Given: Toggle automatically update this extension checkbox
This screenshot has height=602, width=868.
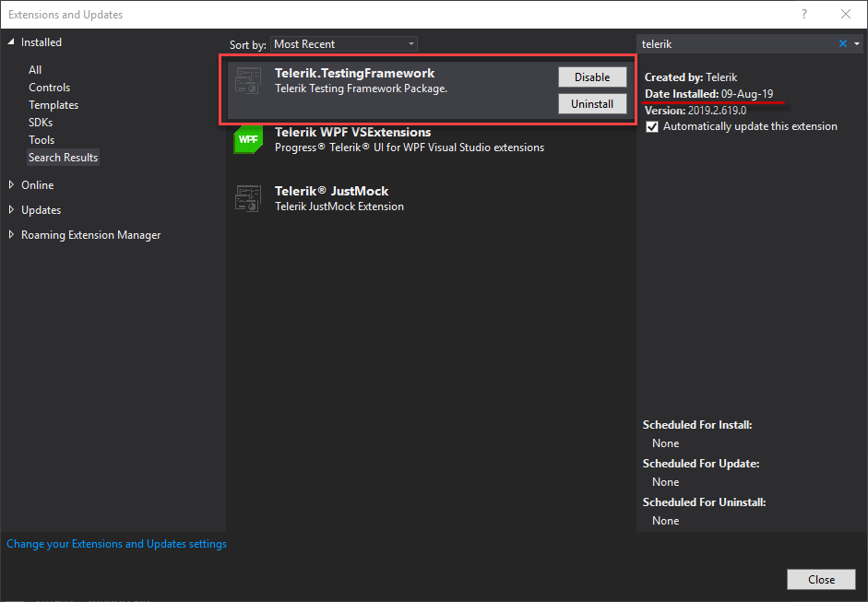Looking at the screenshot, I should point(652,126).
